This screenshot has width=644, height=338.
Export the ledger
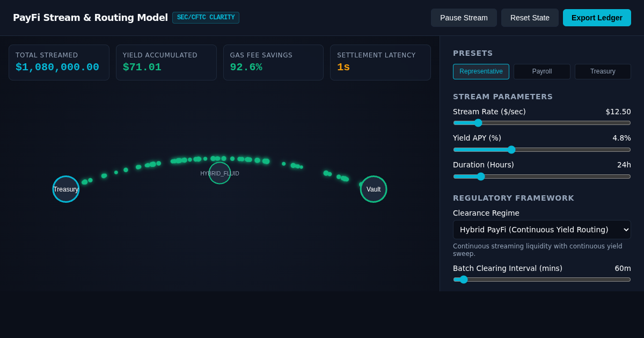pyautogui.click(x=597, y=18)
